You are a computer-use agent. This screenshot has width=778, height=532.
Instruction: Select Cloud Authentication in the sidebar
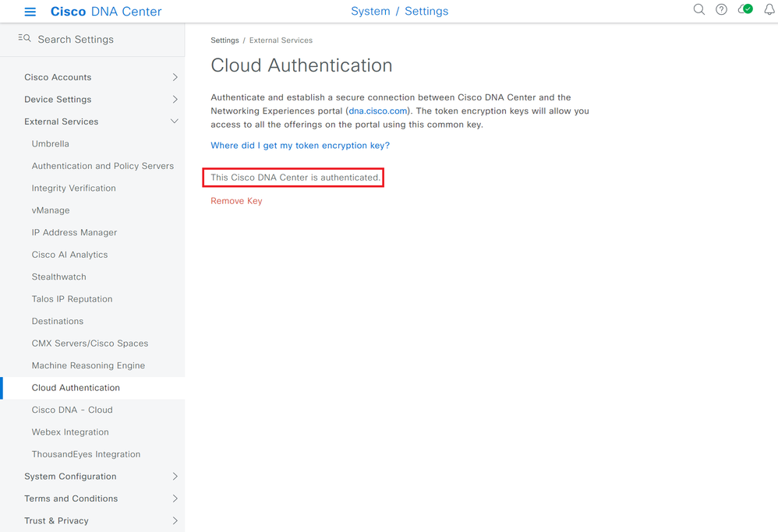click(x=76, y=388)
